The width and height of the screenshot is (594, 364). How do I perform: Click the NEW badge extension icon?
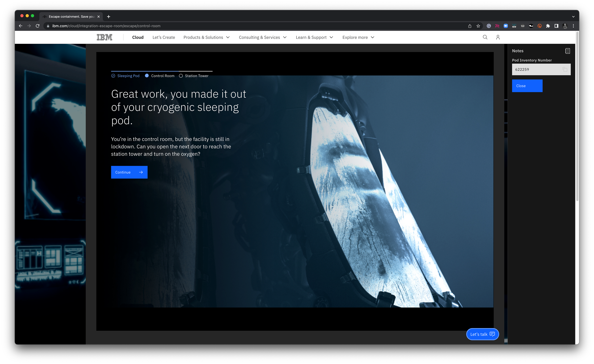514,26
